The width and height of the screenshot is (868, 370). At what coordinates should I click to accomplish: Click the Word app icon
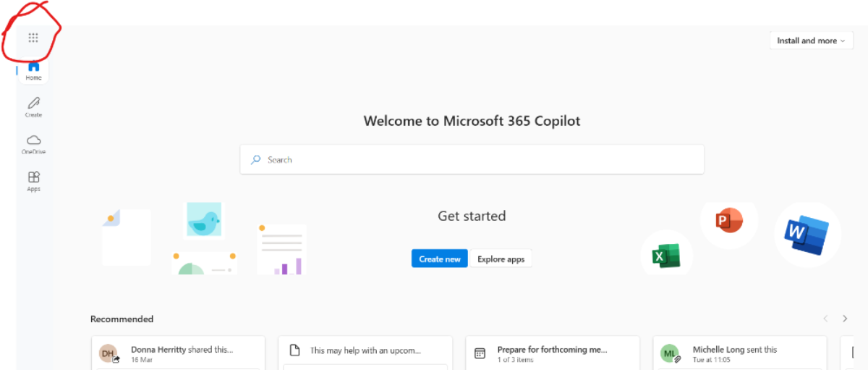click(806, 235)
